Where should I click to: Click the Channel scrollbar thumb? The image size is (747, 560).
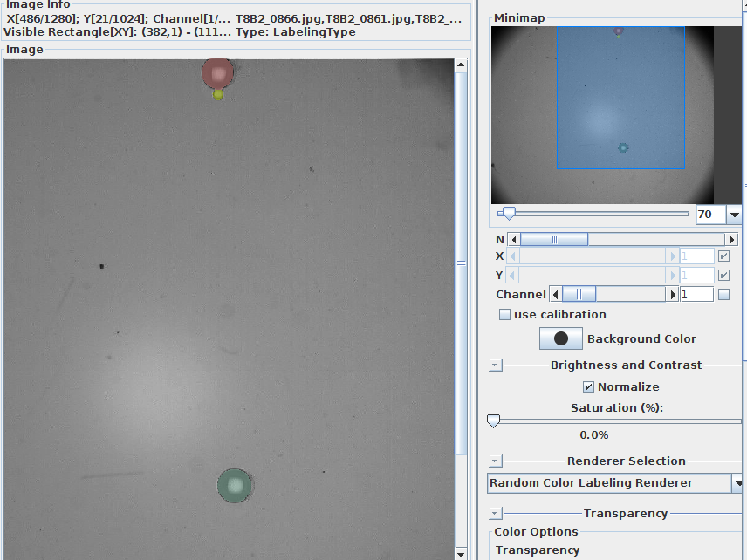pos(579,295)
